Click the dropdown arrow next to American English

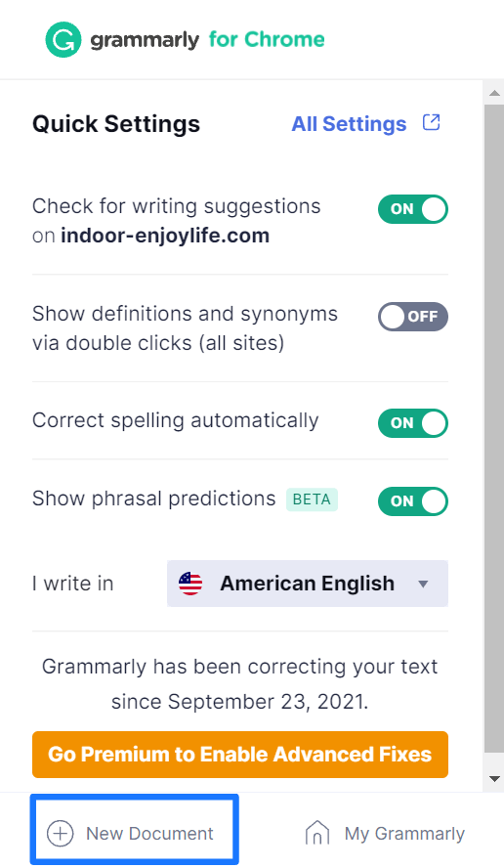[x=423, y=584]
